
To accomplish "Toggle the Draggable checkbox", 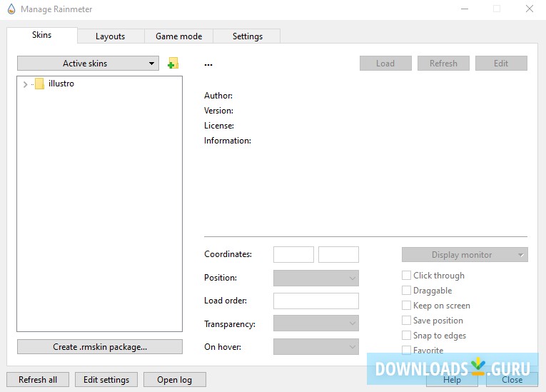I will [406, 291].
